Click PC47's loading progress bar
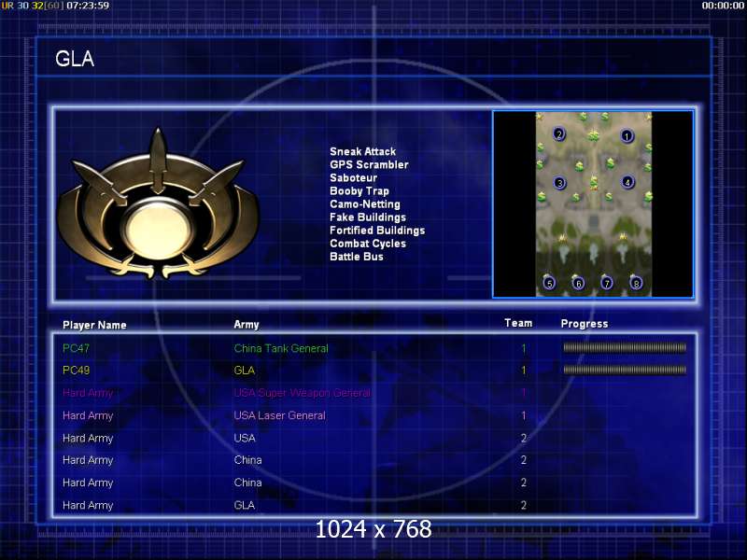Image resolution: width=747 pixels, height=560 pixels. (625, 347)
